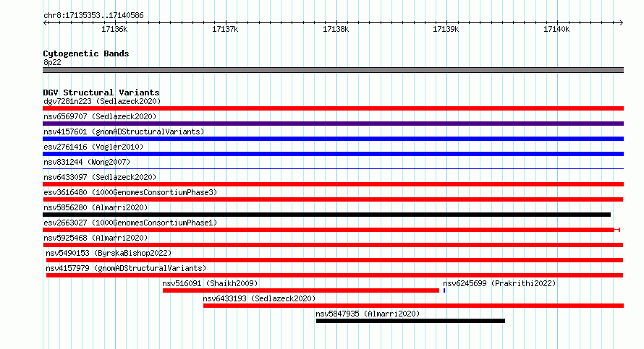The width and height of the screenshot is (644, 349).
Task: Click label nsv6433097 (Sedlazeck2020)
Action: [x=100, y=177]
